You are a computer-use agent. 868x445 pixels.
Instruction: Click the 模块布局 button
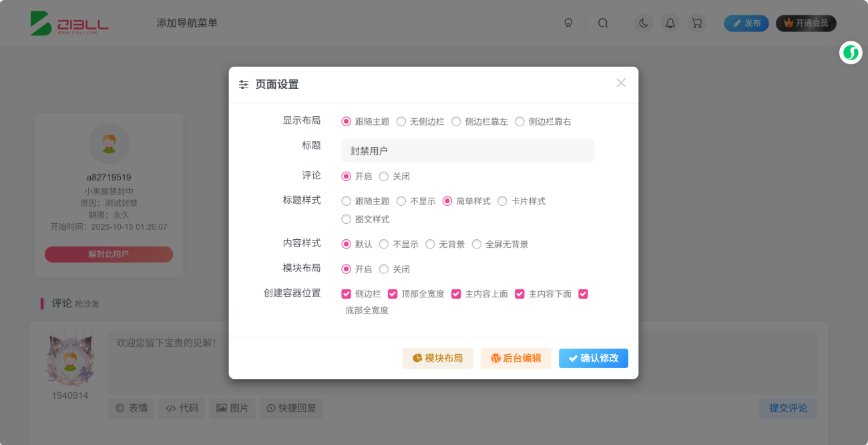437,358
